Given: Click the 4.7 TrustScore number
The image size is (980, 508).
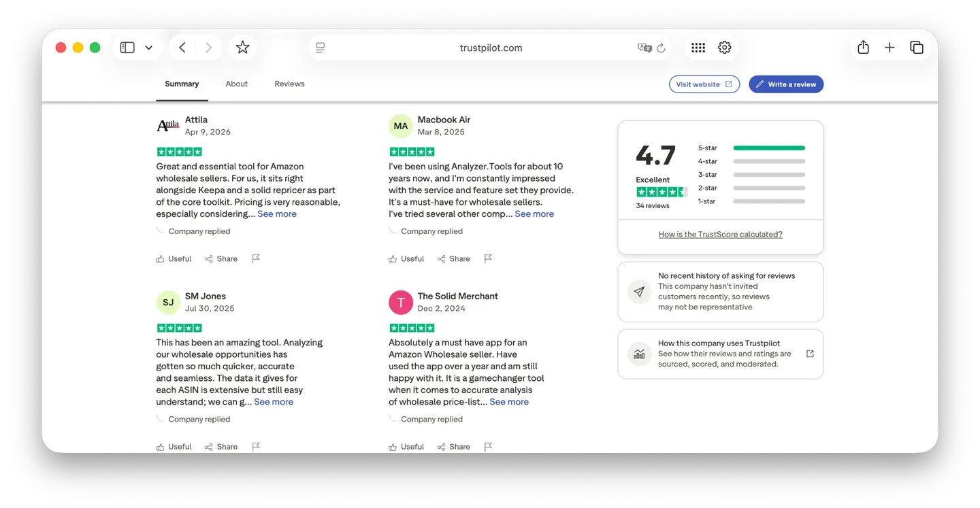Looking at the screenshot, I should click(655, 156).
